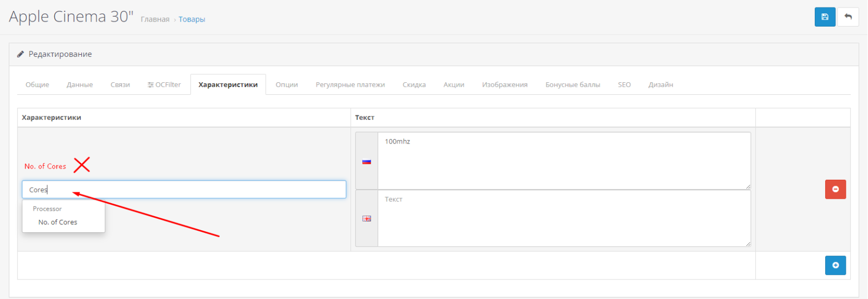
Task: Switch to the Дизайн tab
Action: pyautogui.click(x=661, y=84)
